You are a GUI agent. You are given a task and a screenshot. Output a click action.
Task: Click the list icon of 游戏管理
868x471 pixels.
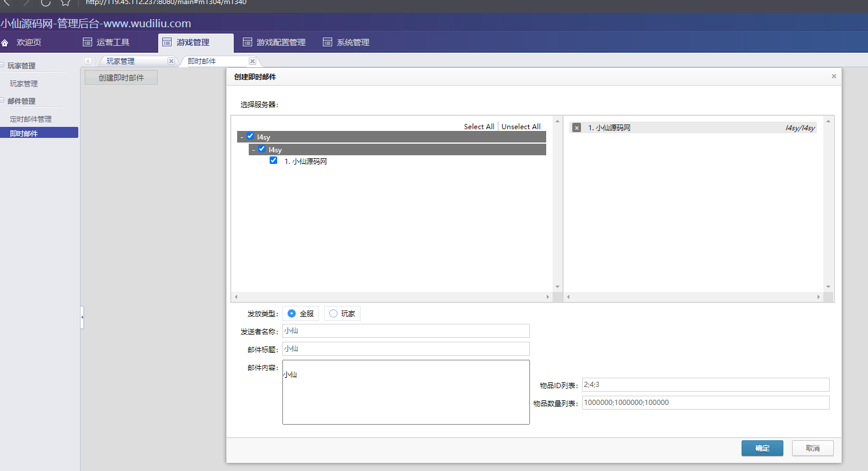(167, 42)
